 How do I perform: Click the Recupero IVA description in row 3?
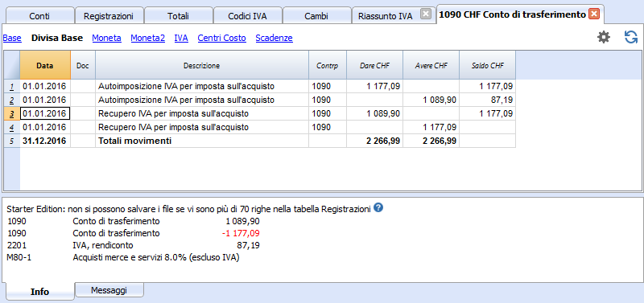[202, 113]
